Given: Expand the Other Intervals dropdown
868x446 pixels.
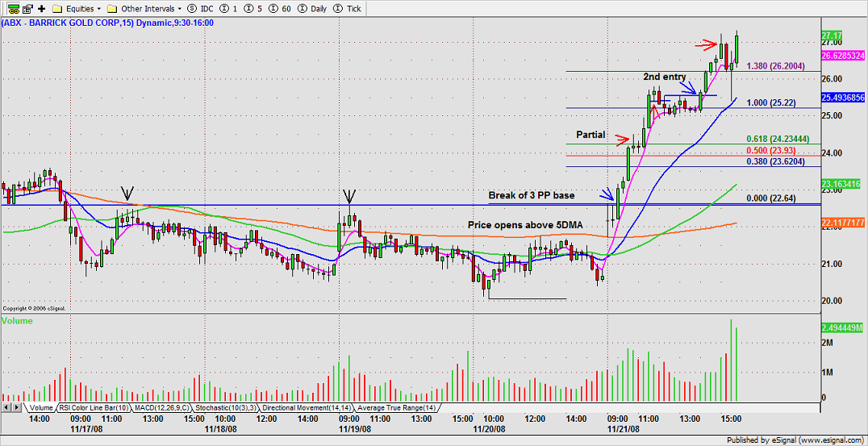Looking at the screenshot, I should (x=144, y=9).
